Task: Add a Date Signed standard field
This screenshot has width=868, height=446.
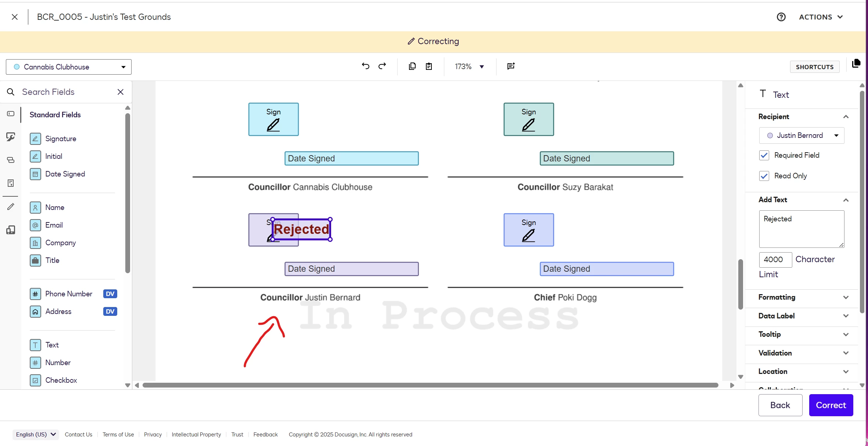Action: [65, 174]
